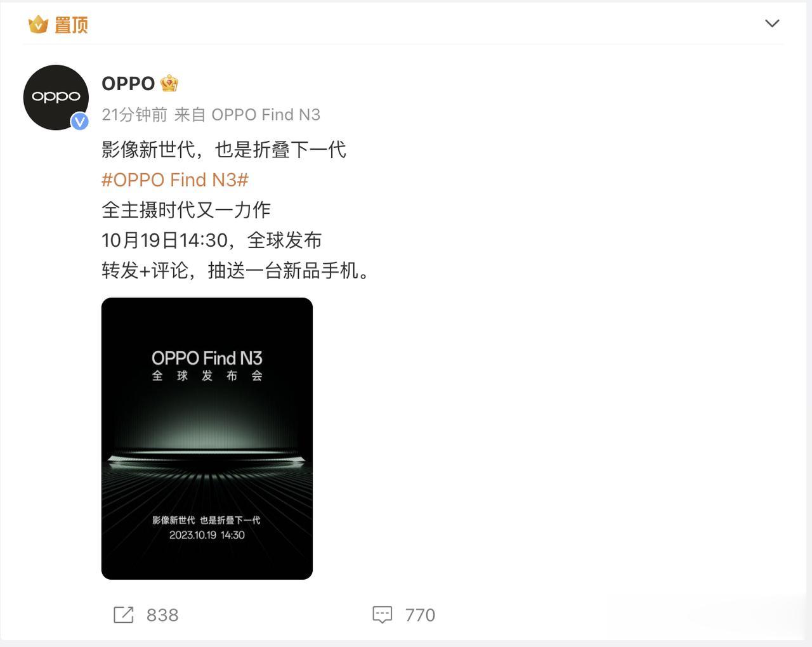Click the 转发+评论 giveaway text line

[x=236, y=271]
